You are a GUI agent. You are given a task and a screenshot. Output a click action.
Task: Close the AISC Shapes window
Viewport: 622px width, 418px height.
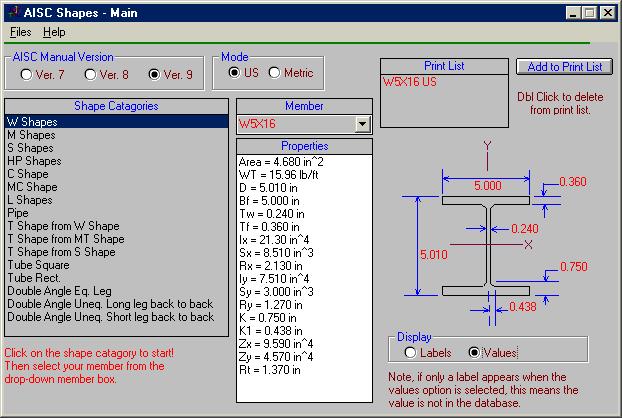pyautogui.click(x=607, y=13)
